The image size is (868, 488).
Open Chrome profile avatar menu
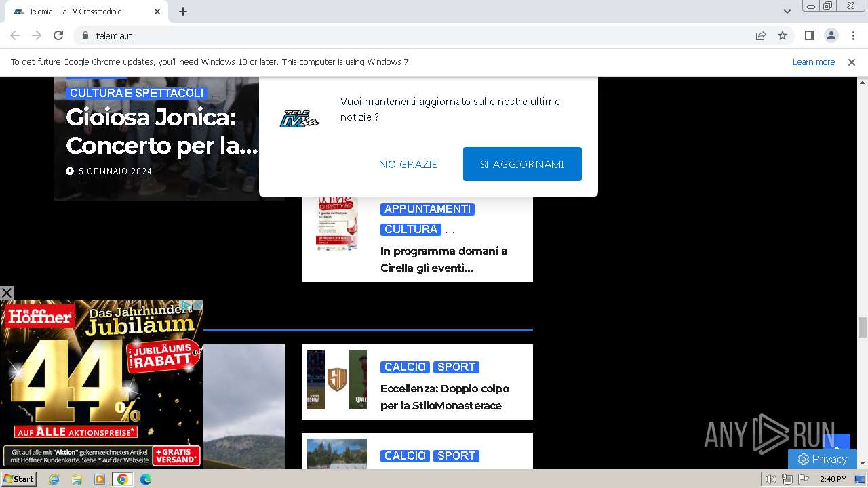point(831,35)
